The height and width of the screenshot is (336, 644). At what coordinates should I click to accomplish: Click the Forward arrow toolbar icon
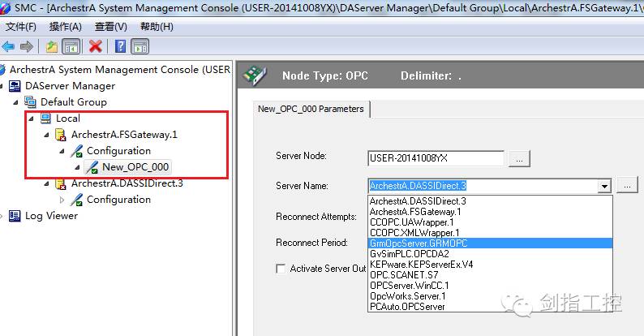tap(26, 46)
